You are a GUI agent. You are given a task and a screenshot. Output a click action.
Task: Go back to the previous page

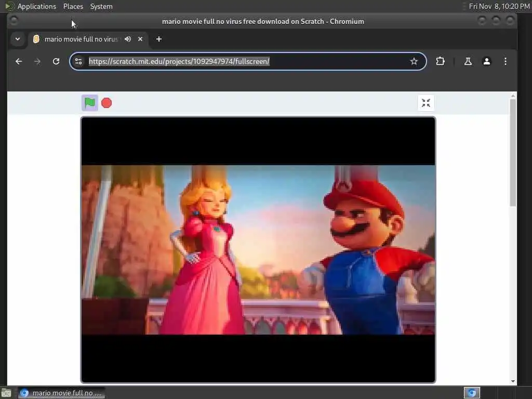pos(19,61)
